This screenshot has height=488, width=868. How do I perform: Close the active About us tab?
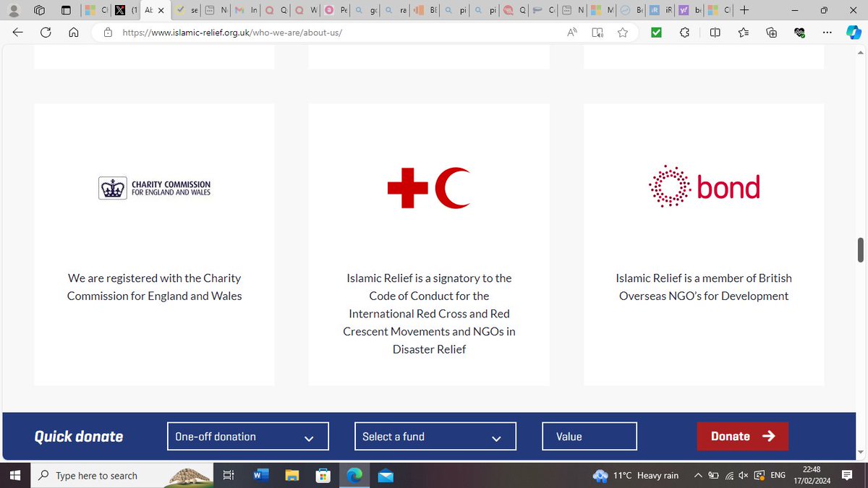(161, 11)
